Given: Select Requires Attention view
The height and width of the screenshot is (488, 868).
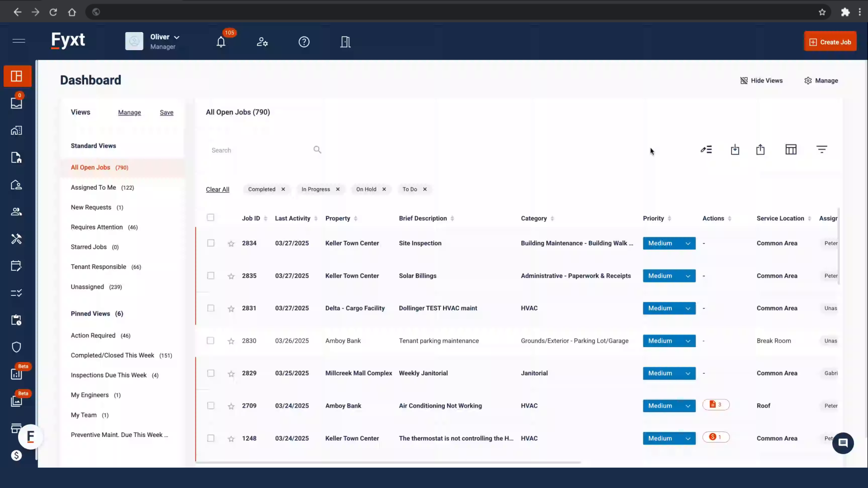Looking at the screenshot, I should coord(104,227).
